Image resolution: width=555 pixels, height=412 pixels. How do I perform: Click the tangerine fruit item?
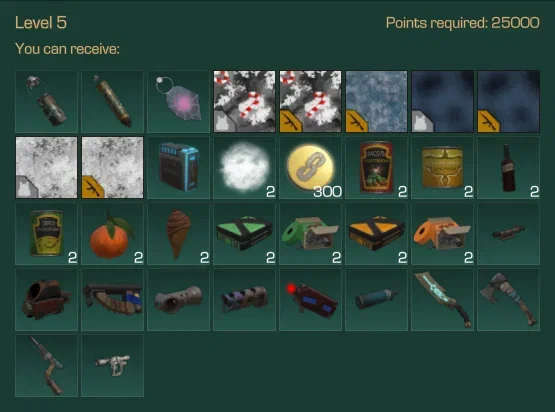coord(112,234)
